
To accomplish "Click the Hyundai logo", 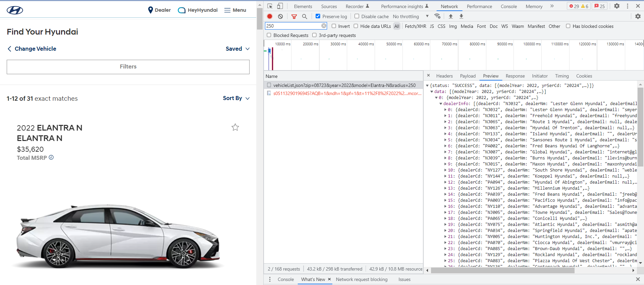I will tap(15, 10).
